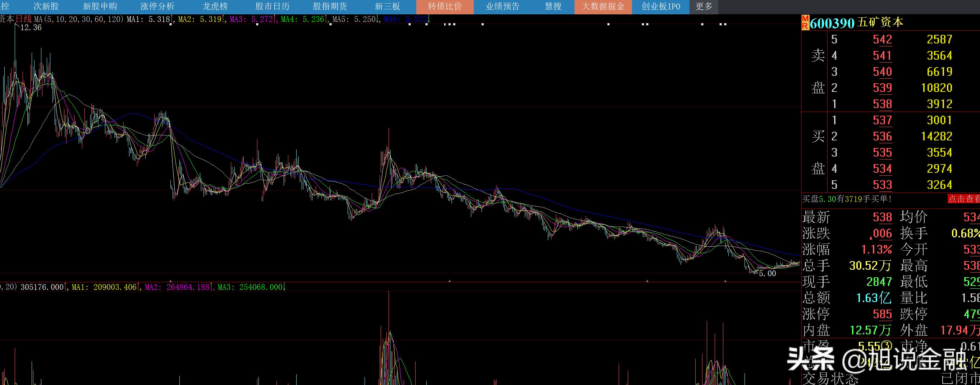This screenshot has width=980, height=385.
Task: Click sell level 2 volume 10820
Action: click(937, 88)
